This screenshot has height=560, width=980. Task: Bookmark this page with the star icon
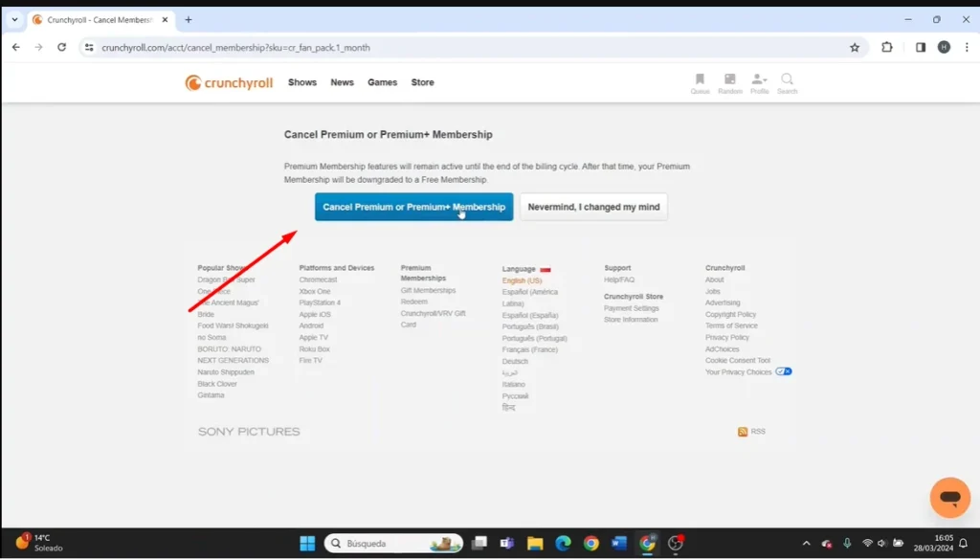tap(855, 48)
